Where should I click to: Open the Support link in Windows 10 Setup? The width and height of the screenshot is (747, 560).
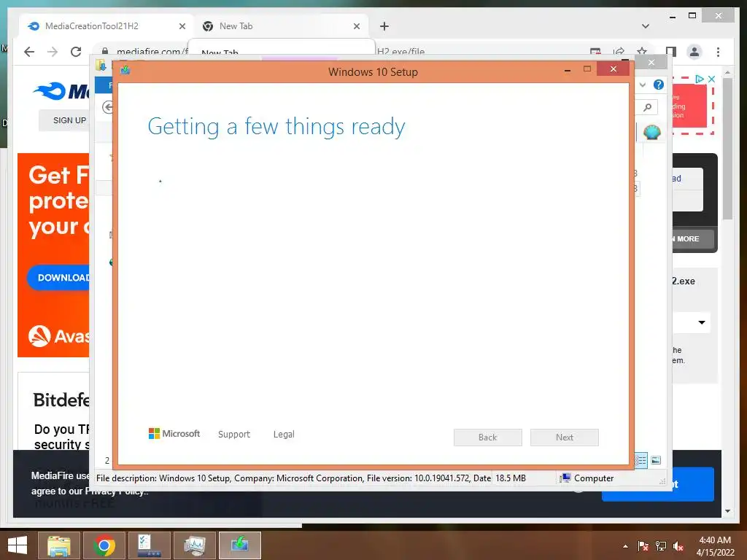click(234, 435)
